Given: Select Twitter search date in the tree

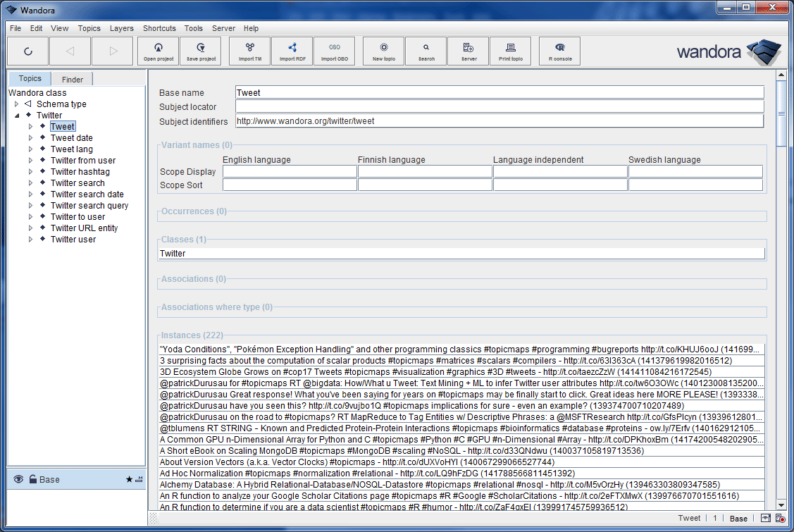Looking at the screenshot, I should (87, 194).
